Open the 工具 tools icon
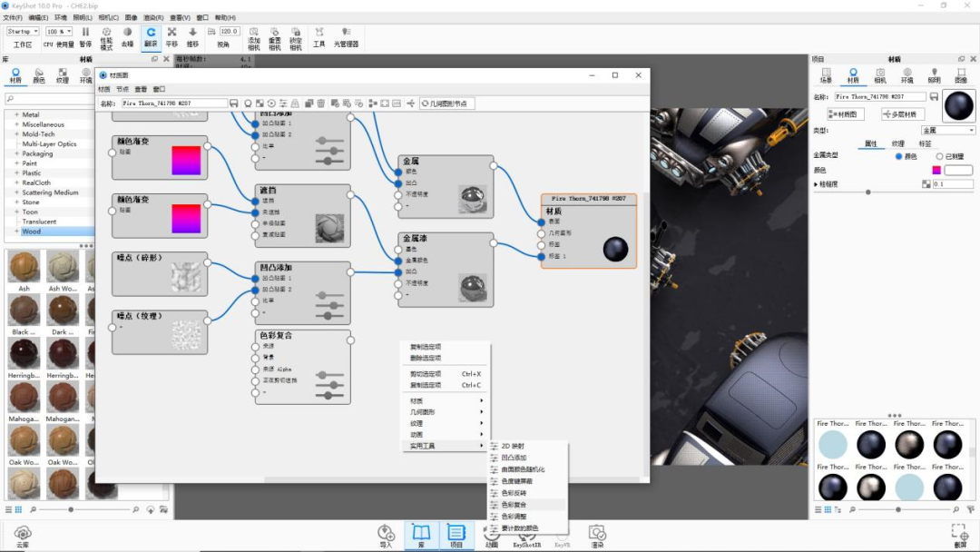 319,32
